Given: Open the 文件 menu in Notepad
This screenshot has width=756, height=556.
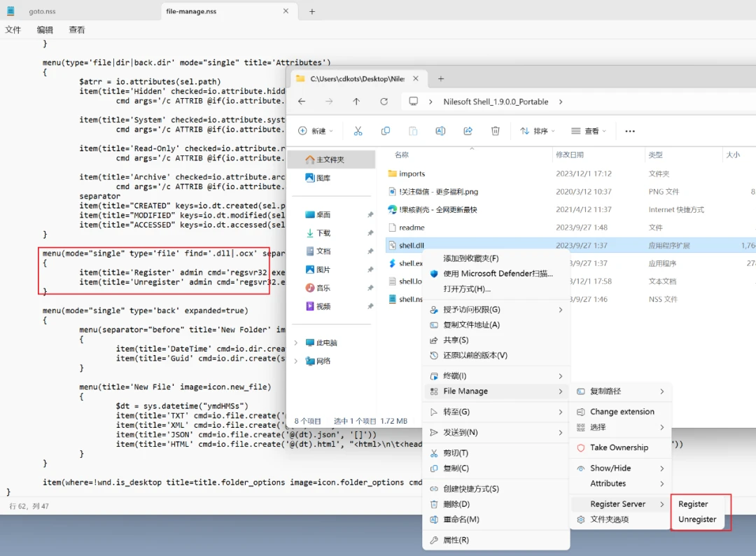Looking at the screenshot, I should (x=13, y=30).
